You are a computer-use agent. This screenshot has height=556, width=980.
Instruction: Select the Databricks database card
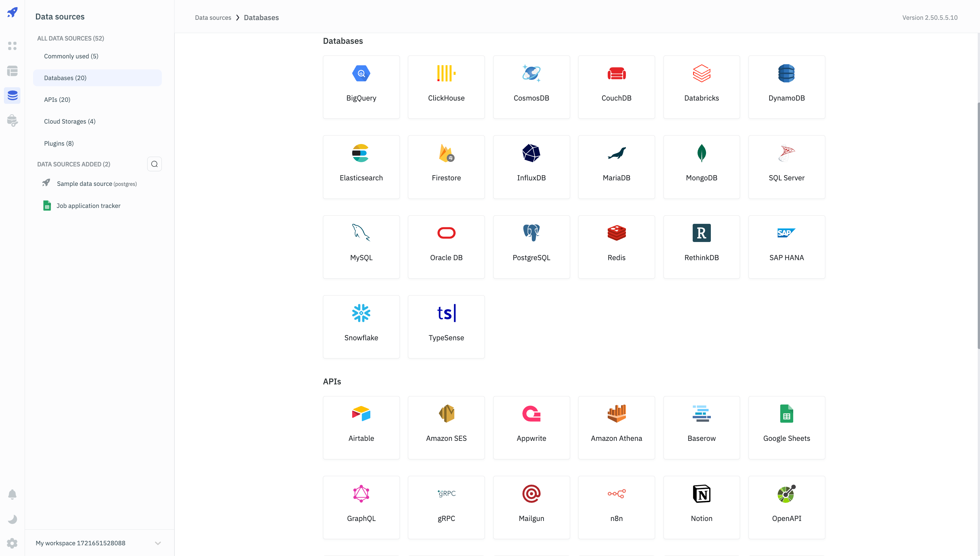pyautogui.click(x=702, y=87)
